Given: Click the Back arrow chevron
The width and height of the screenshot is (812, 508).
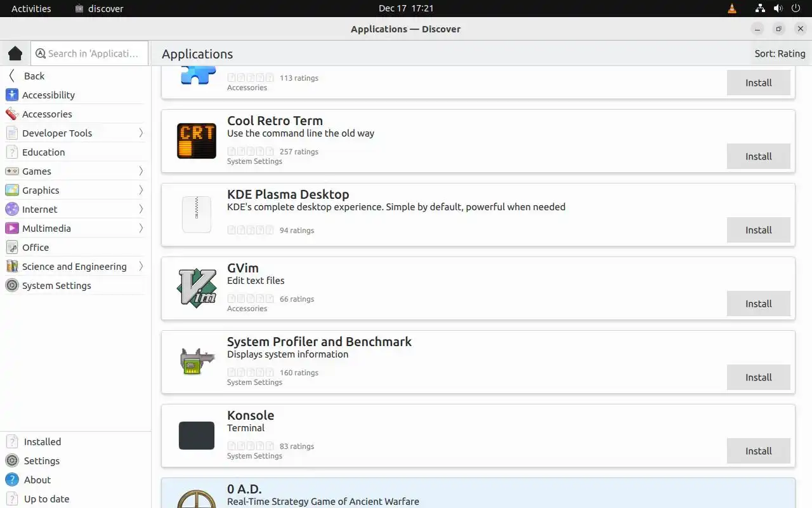Looking at the screenshot, I should pos(11,76).
